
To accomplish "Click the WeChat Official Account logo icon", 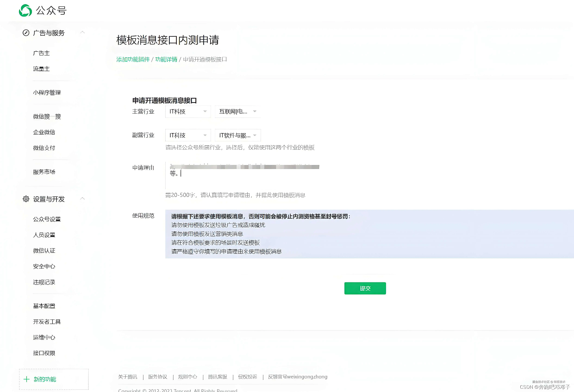I will (x=25, y=11).
